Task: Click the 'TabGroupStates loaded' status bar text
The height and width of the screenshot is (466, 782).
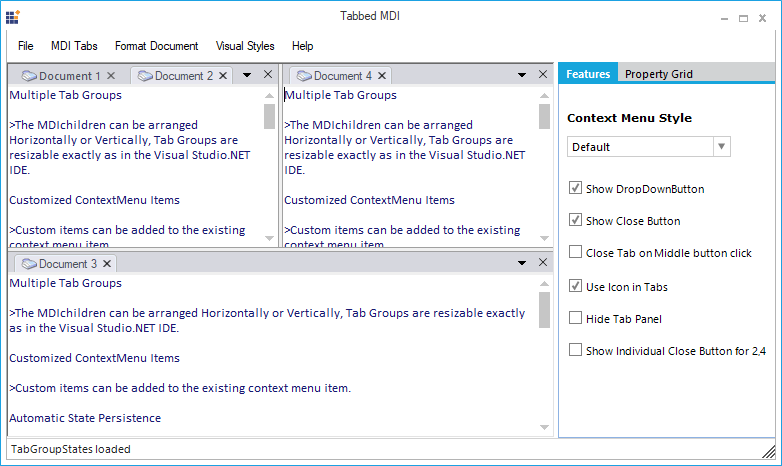Action: (x=70, y=449)
